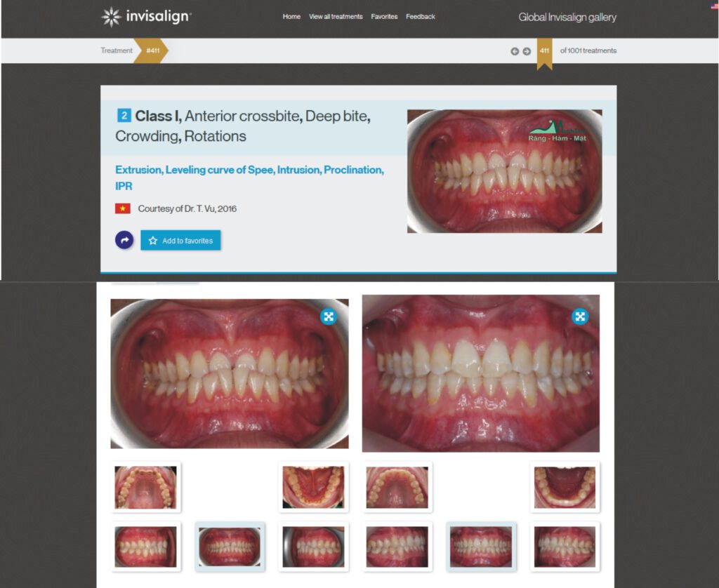Go to previous treatment with left arrow
Viewport: 719px width, 588px height.
[515, 51]
